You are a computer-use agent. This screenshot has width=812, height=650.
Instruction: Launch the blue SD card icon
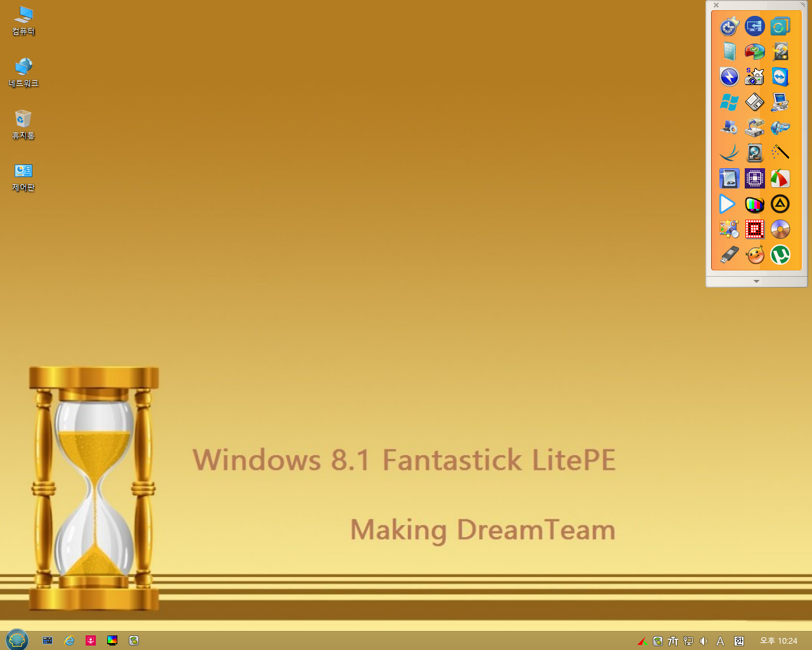(x=729, y=178)
